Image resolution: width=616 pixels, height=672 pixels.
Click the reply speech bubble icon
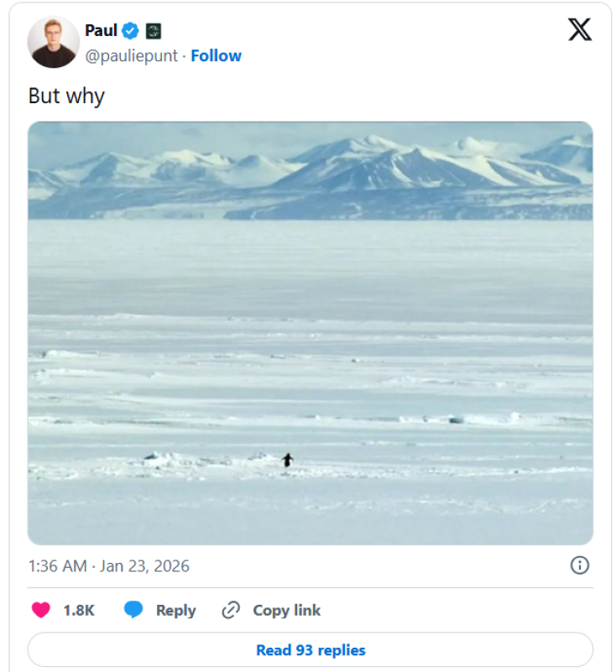(133, 610)
